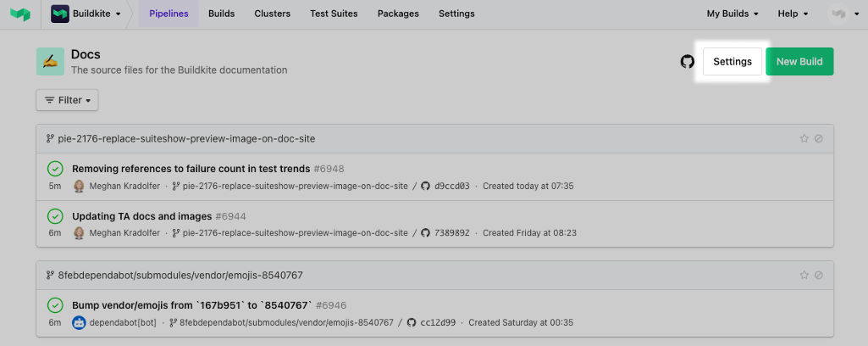This screenshot has height=346, width=868.
Task: Open build Updating TA docs and images
Action: tap(141, 216)
